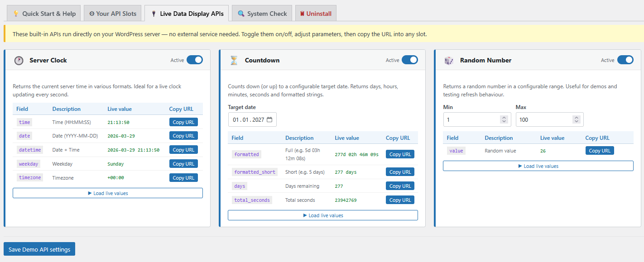Click the Days remaining description
Screen dimensions: 644x262
pos(302,186)
